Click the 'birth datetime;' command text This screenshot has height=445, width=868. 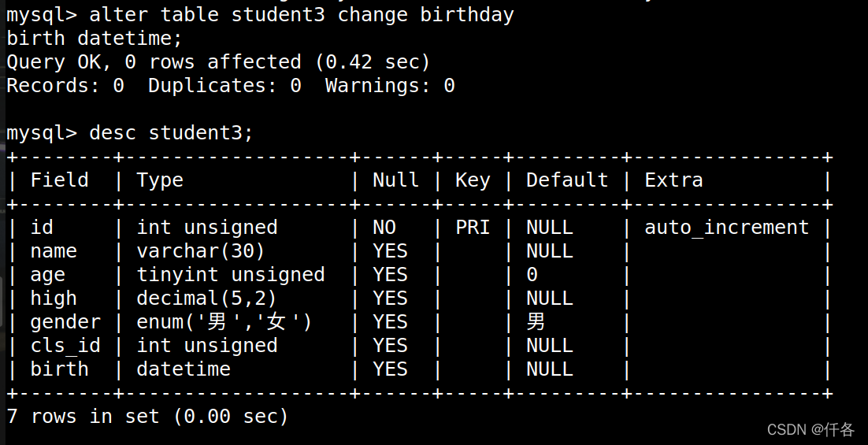94,39
